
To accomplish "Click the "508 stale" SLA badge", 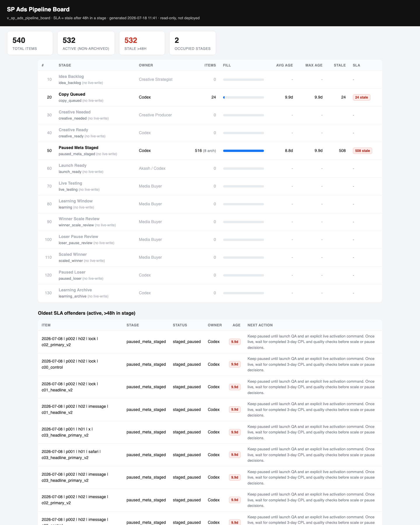I will click(362, 151).
